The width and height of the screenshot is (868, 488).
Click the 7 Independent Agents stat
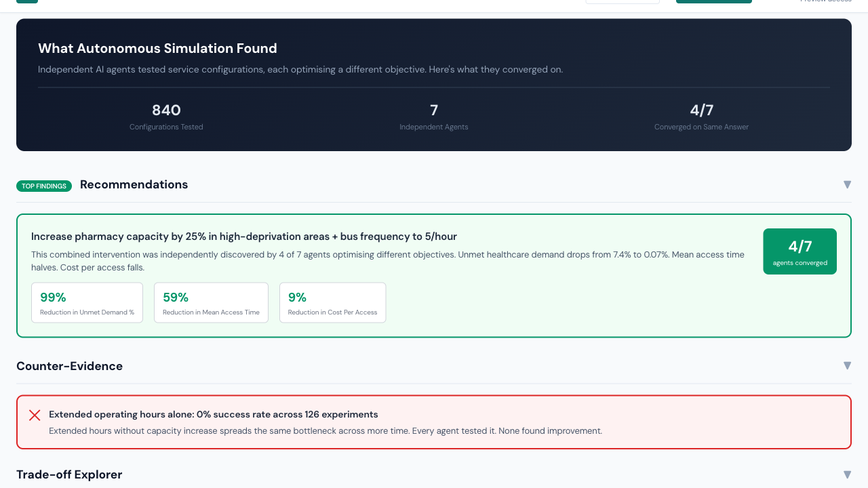tap(433, 116)
